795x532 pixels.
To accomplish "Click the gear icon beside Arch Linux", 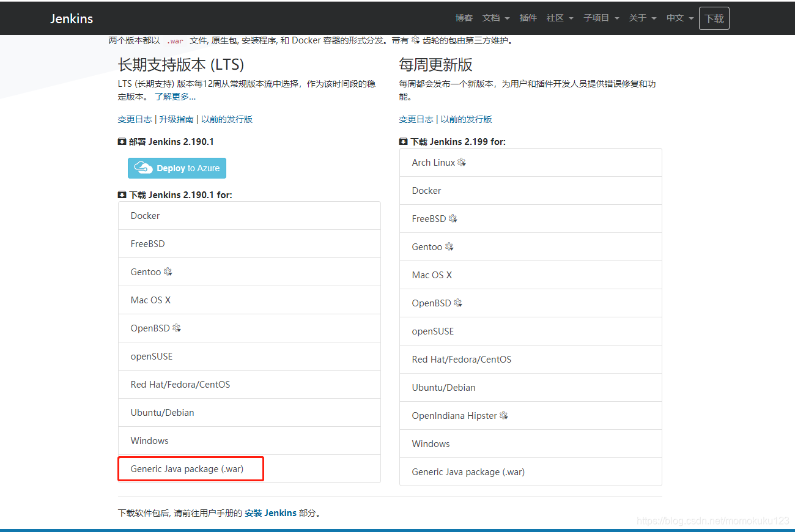I will [462, 161].
